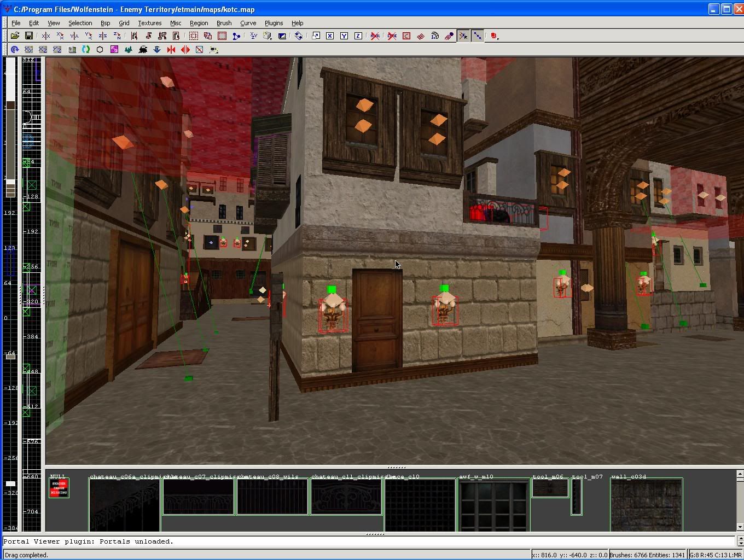The image size is (744, 560).
Task: Open the Brush menu
Action: pos(224,23)
